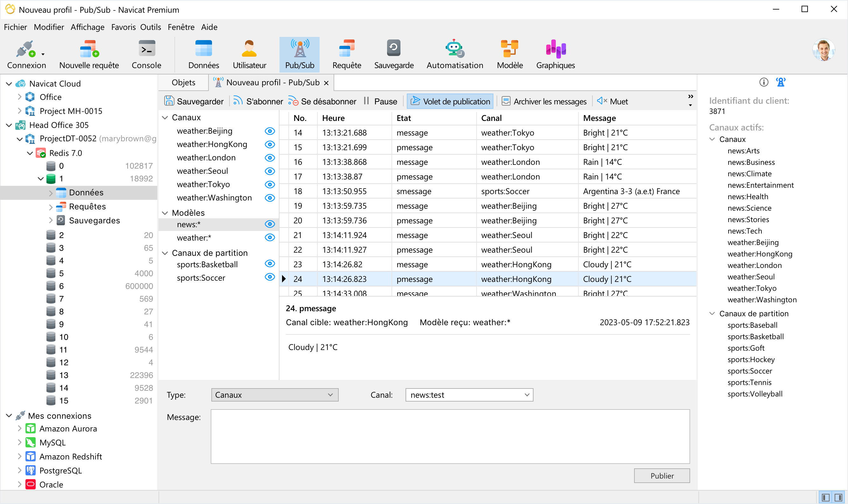Open the Outils menu
The height and width of the screenshot is (504, 848).
[x=151, y=27]
